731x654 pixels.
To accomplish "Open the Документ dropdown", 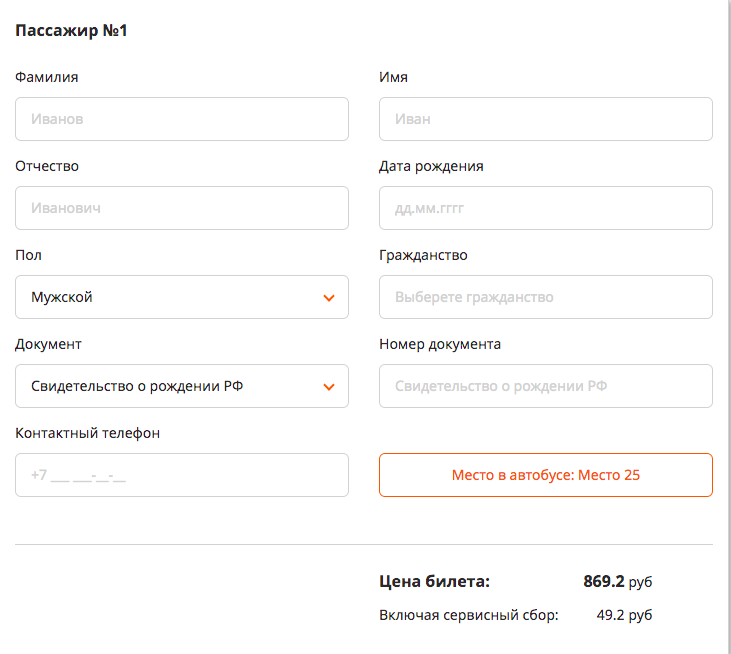I will click(x=182, y=386).
